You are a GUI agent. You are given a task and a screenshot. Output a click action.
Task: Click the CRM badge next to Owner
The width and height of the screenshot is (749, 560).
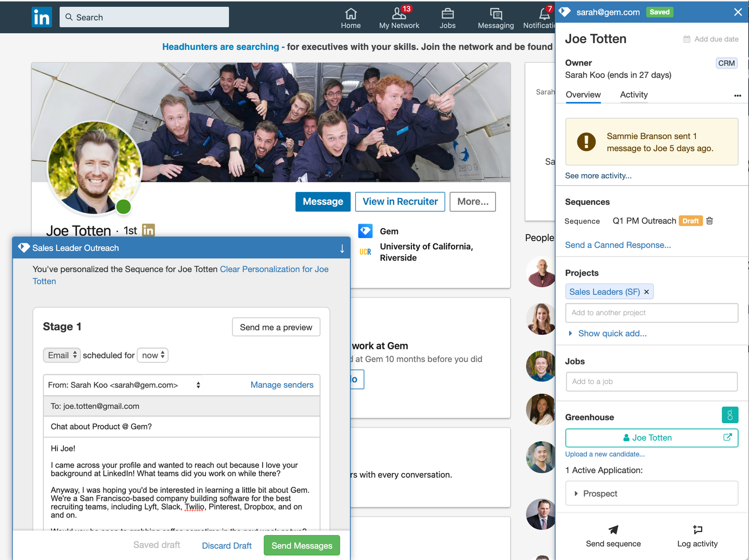click(x=726, y=63)
